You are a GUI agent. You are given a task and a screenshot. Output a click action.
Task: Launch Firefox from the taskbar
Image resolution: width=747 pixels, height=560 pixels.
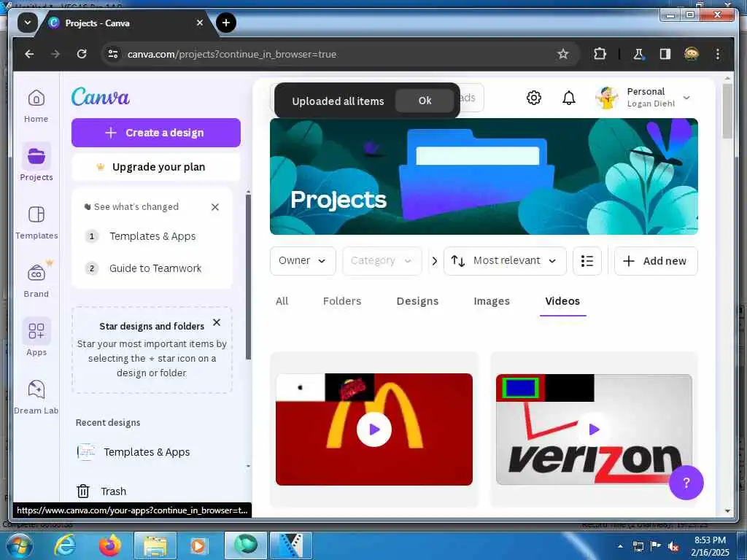tap(109, 545)
